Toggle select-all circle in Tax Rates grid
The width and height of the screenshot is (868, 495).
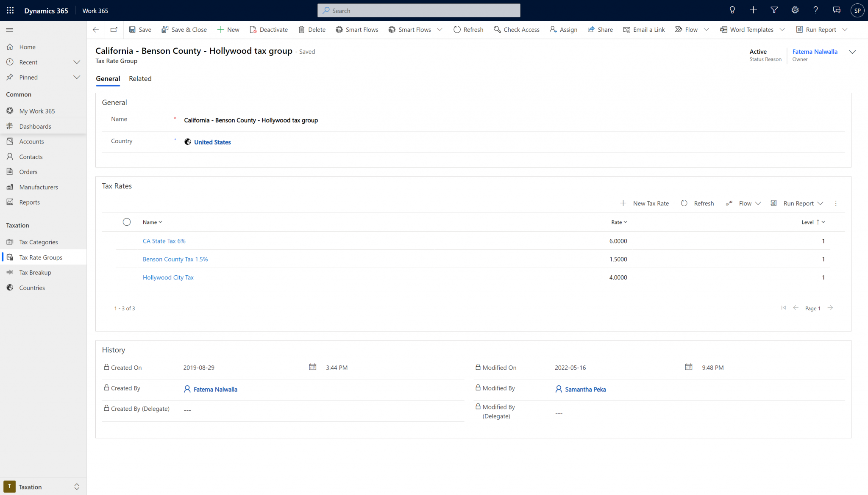point(127,222)
